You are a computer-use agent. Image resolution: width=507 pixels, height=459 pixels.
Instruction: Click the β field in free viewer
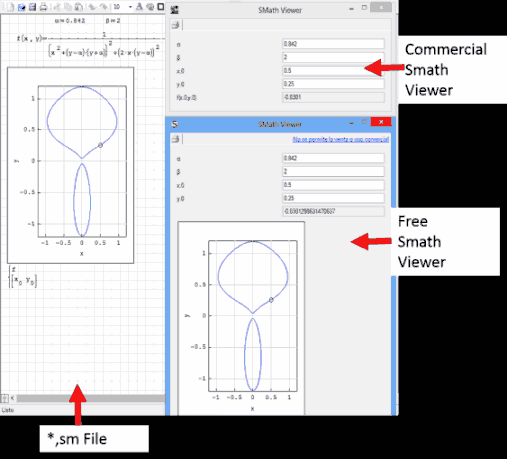tap(333, 171)
